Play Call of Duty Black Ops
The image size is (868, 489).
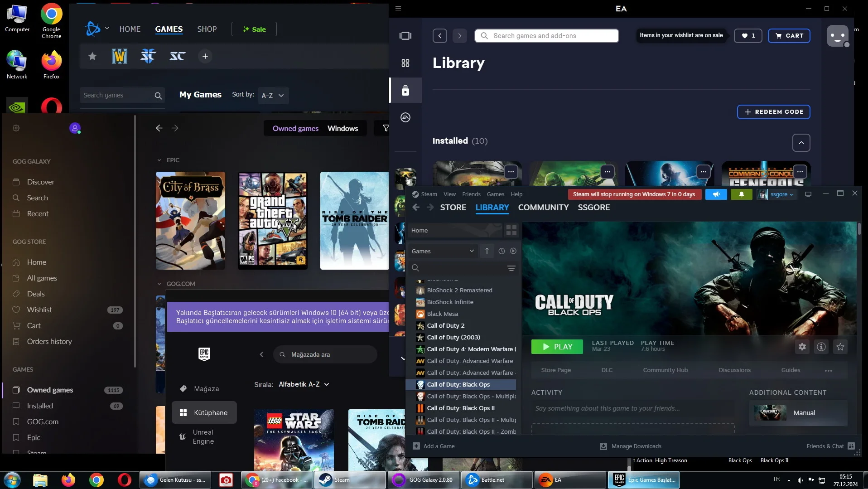point(558,347)
